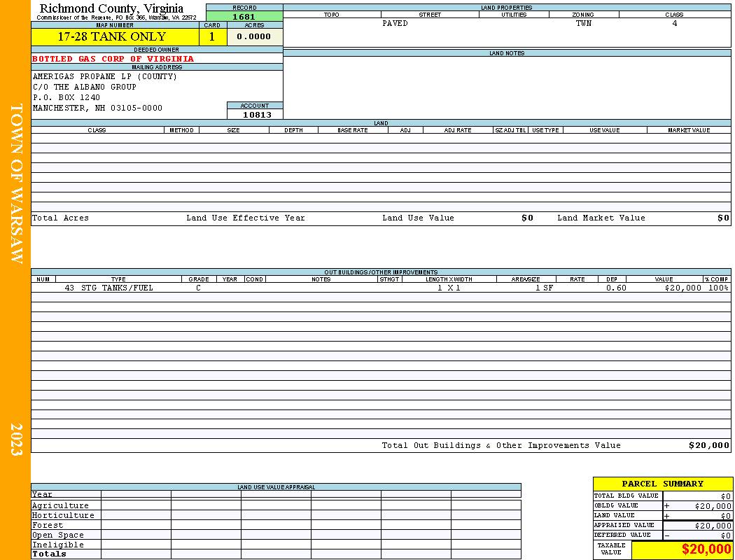Click the 2023 year on sidebar
735x560 pixels.
[16, 440]
